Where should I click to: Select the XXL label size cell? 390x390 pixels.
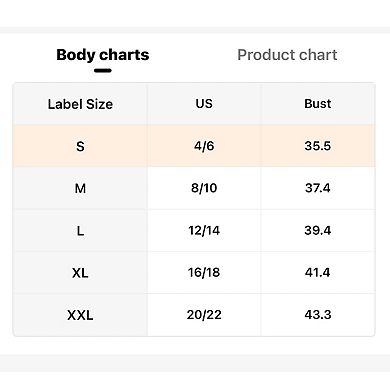pos(80,315)
